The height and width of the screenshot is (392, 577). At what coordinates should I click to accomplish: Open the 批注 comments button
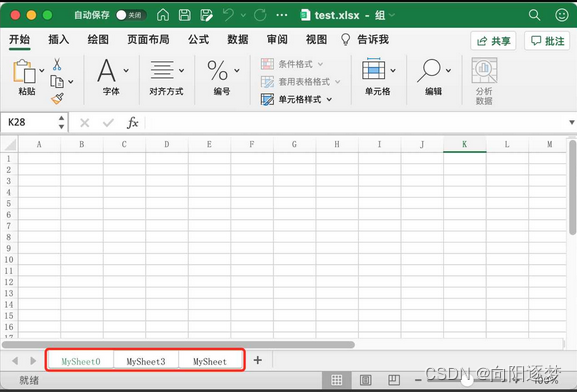[x=547, y=41]
